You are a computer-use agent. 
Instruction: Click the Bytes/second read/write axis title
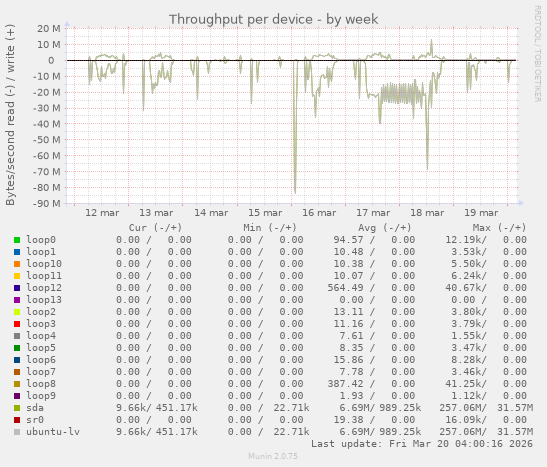(10, 115)
